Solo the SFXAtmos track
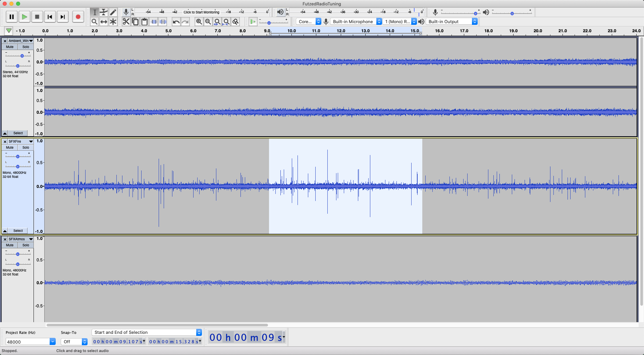644x355 pixels. pyautogui.click(x=25, y=245)
